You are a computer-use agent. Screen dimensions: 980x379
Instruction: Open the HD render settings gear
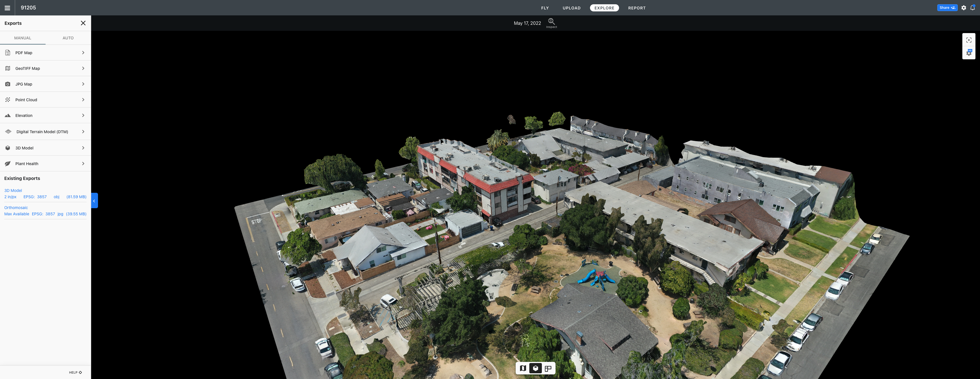[969, 52]
